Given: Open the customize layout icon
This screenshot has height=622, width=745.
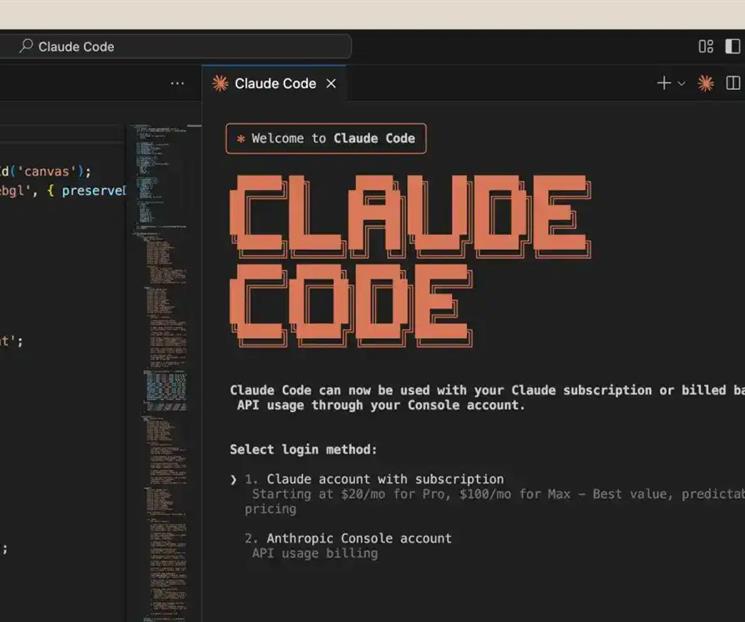Looking at the screenshot, I should pyautogui.click(x=706, y=47).
